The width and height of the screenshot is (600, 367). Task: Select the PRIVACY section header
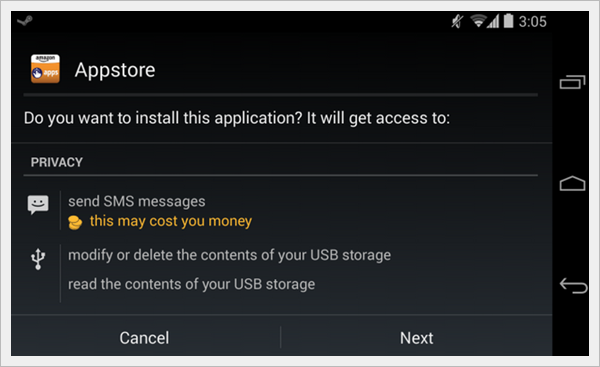tap(57, 162)
